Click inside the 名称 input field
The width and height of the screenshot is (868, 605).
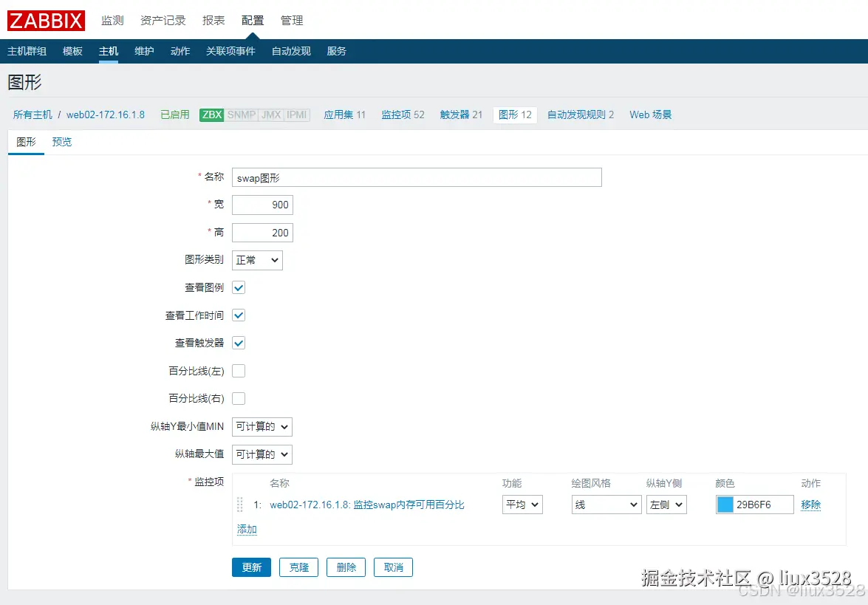(414, 177)
